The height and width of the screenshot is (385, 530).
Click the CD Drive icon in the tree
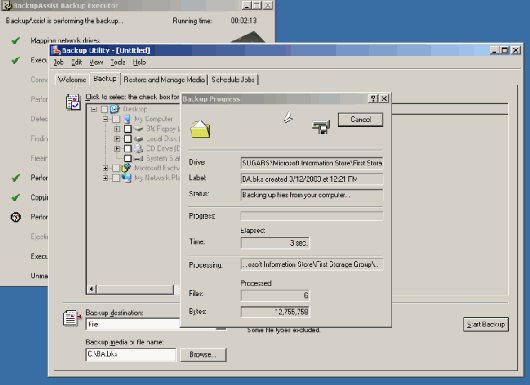point(139,148)
